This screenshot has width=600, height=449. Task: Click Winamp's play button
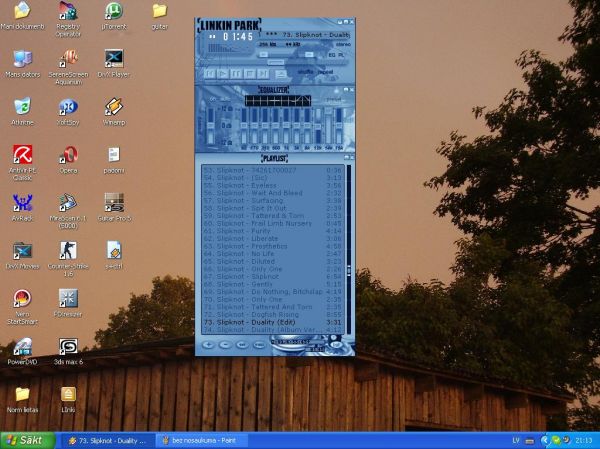(223, 73)
